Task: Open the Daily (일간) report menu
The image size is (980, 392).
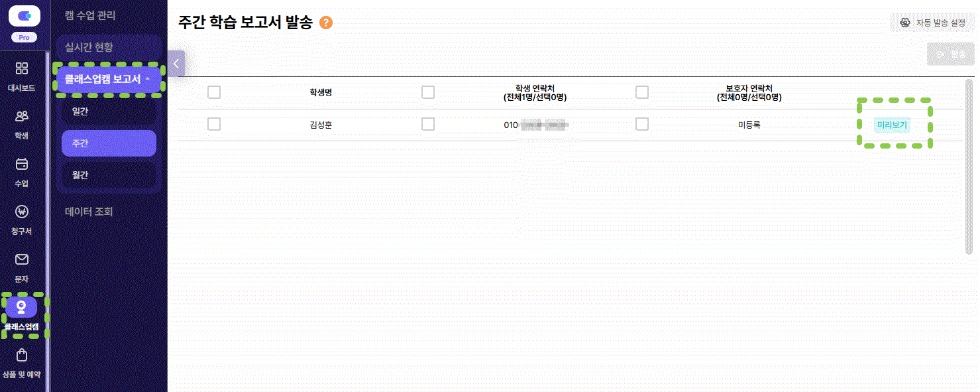Action: click(x=109, y=111)
